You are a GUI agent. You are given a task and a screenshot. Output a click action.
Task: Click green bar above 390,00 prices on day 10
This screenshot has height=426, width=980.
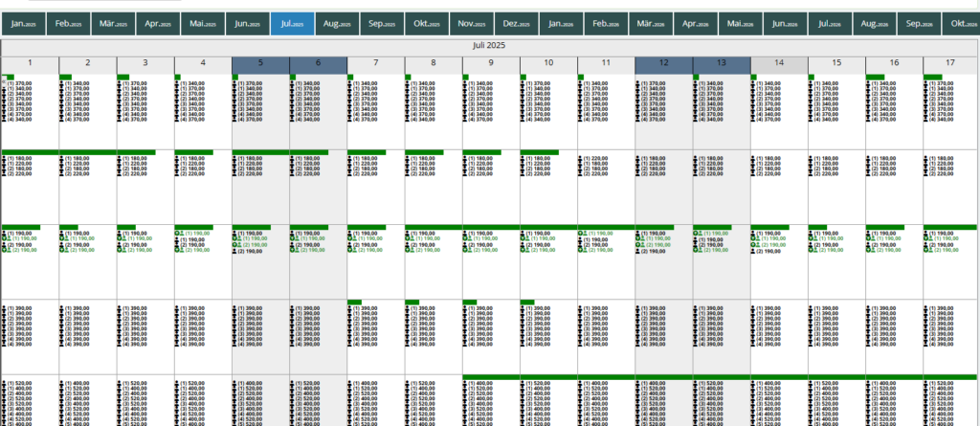click(527, 303)
